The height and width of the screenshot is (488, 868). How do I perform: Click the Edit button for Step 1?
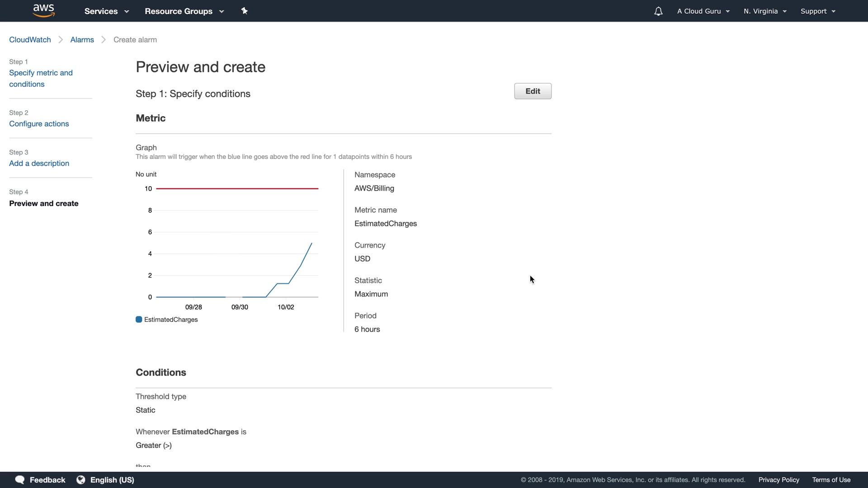pyautogui.click(x=533, y=91)
